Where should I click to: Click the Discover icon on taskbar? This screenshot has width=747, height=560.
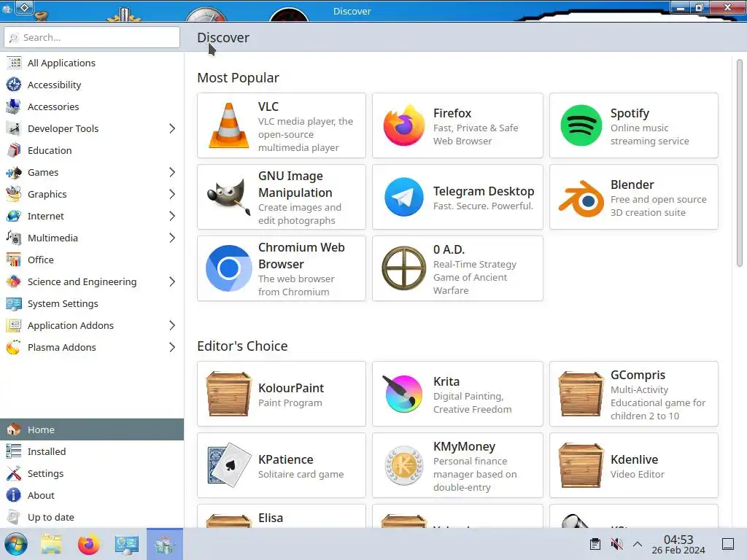[165, 544]
